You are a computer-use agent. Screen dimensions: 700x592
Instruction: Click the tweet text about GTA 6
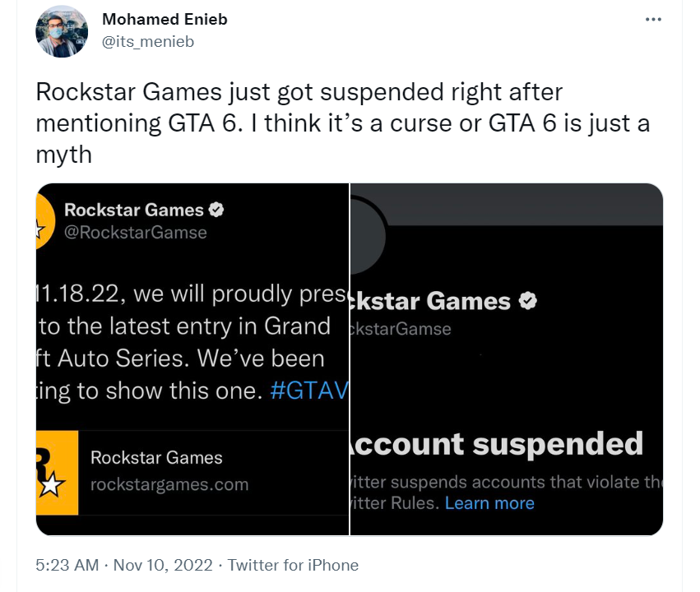pos(343,123)
